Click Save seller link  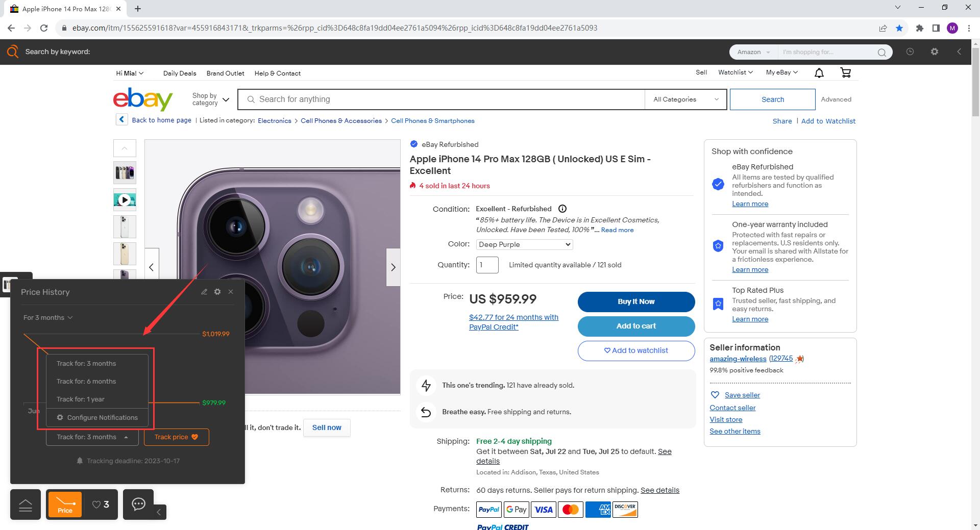coord(742,395)
